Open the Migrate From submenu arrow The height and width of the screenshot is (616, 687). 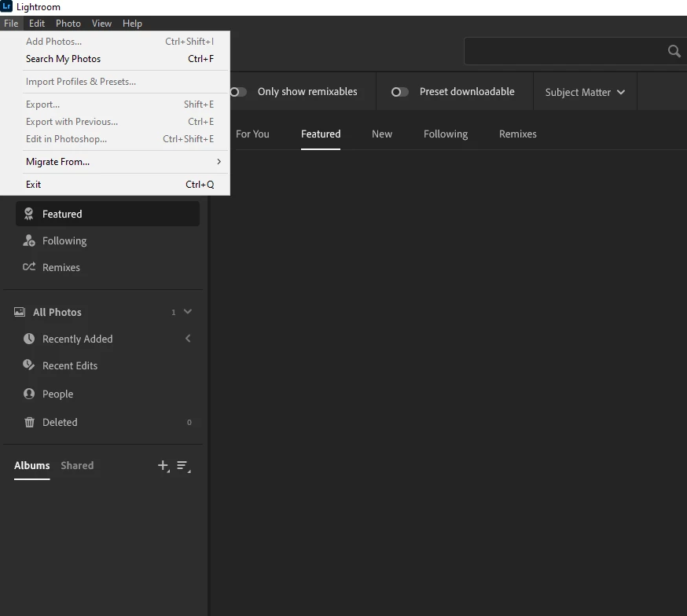click(219, 162)
